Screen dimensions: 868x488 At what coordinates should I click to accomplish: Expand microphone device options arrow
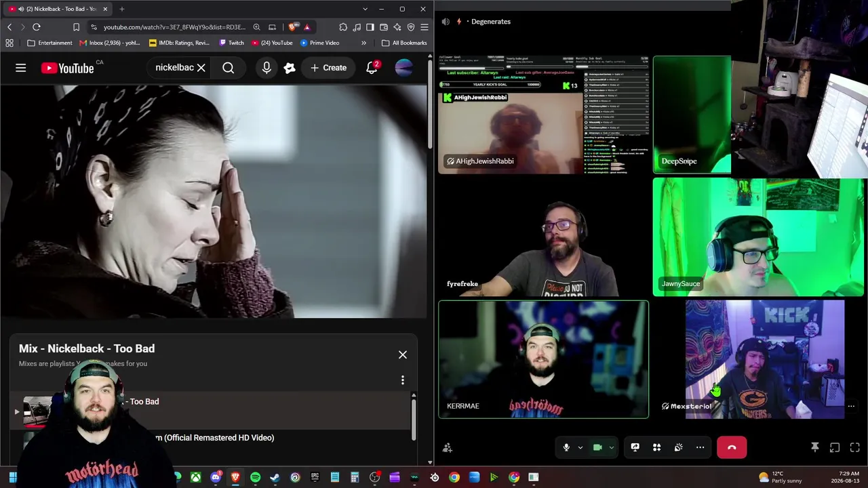(x=580, y=447)
